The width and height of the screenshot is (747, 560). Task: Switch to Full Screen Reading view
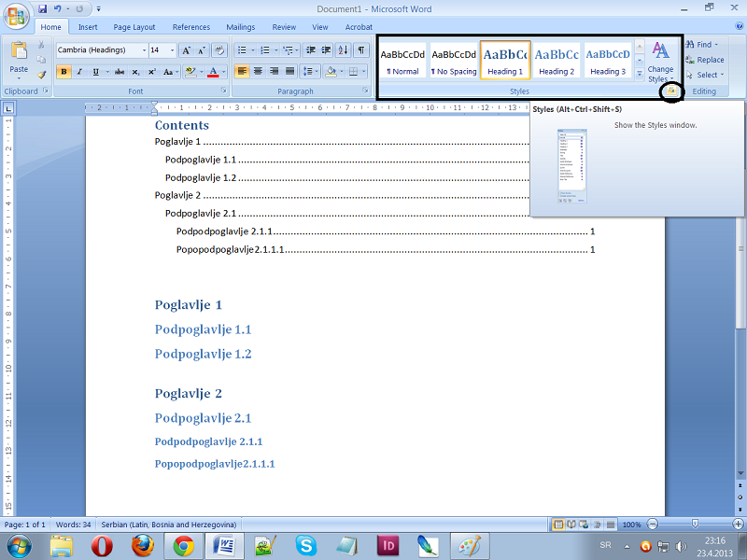(x=571, y=525)
